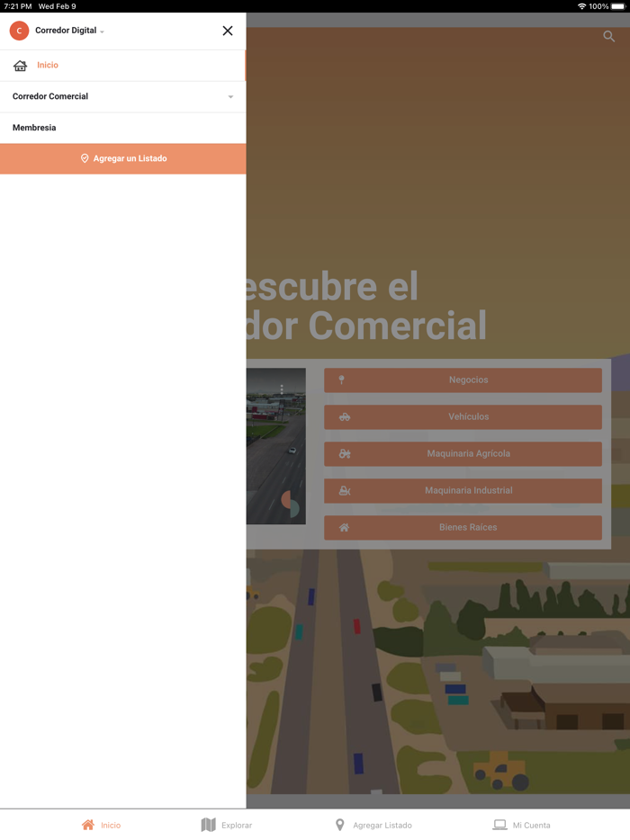Tap the laptop icon in the bottom bar
The width and height of the screenshot is (630, 840).
coord(499,825)
